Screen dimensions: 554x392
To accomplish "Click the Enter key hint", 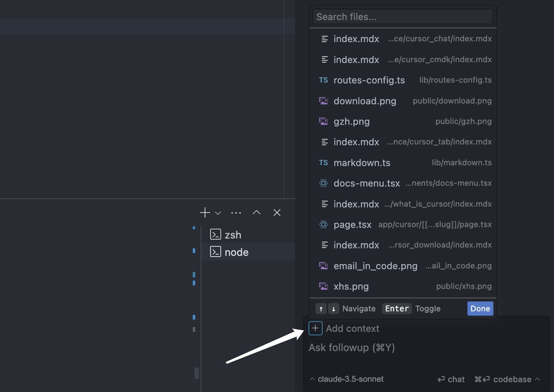I will [397, 309].
